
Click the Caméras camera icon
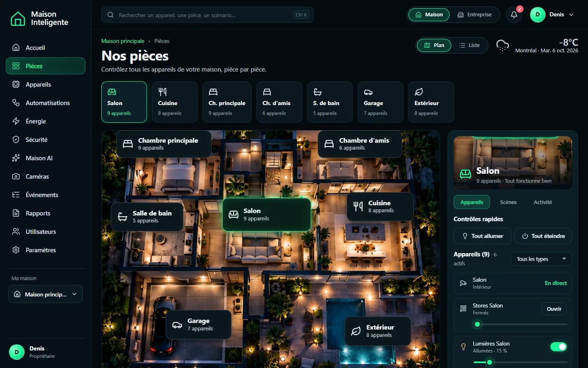click(16, 176)
